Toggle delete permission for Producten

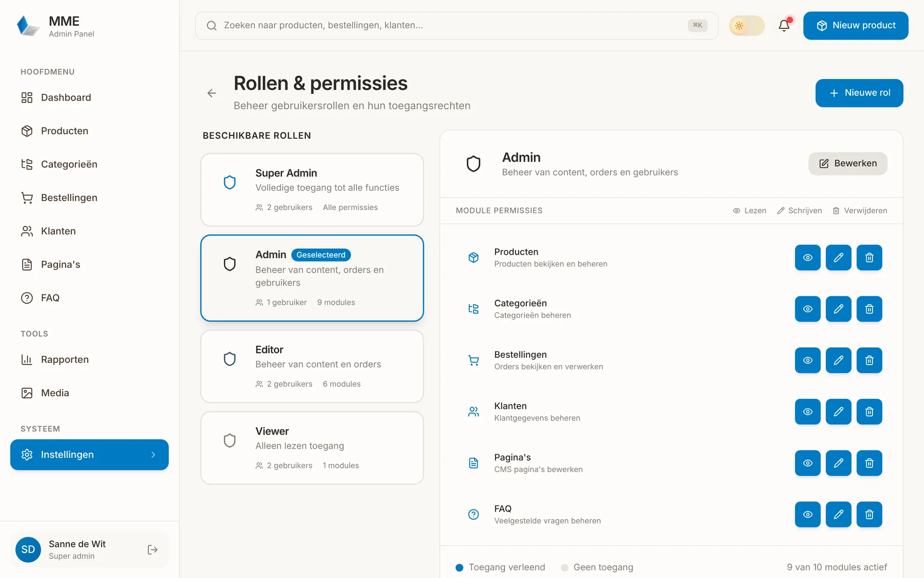pyautogui.click(x=869, y=258)
